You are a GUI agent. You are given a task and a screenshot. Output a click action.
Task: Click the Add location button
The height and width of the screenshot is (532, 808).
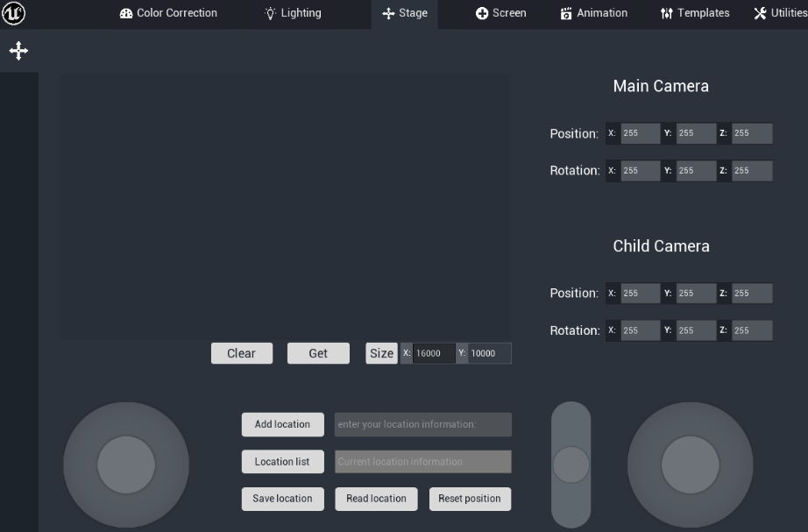pos(283,424)
